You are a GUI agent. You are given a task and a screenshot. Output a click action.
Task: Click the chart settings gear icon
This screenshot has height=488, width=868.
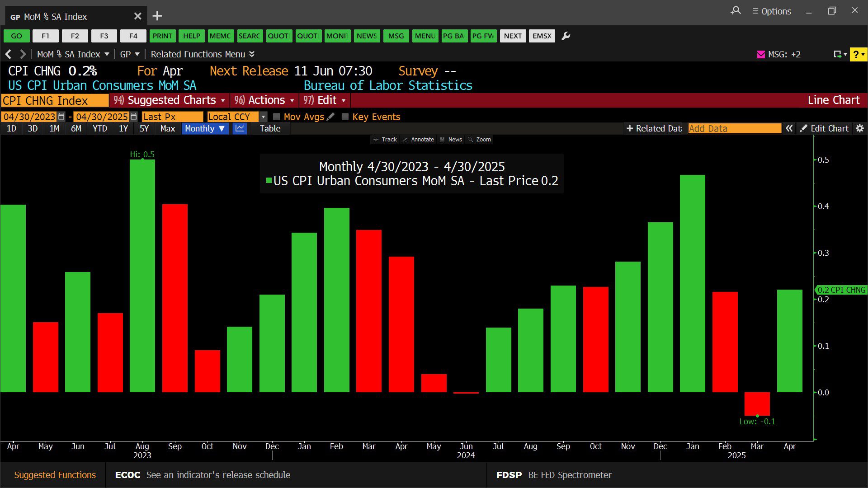click(x=860, y=129)
